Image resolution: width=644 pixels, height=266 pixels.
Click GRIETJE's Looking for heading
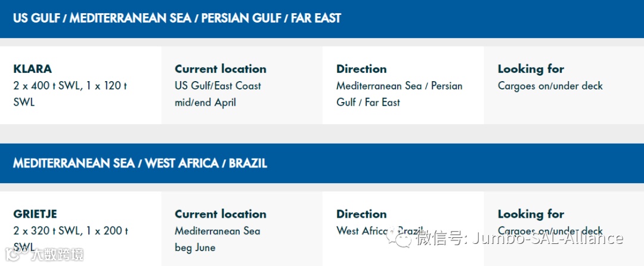(531, 214)
